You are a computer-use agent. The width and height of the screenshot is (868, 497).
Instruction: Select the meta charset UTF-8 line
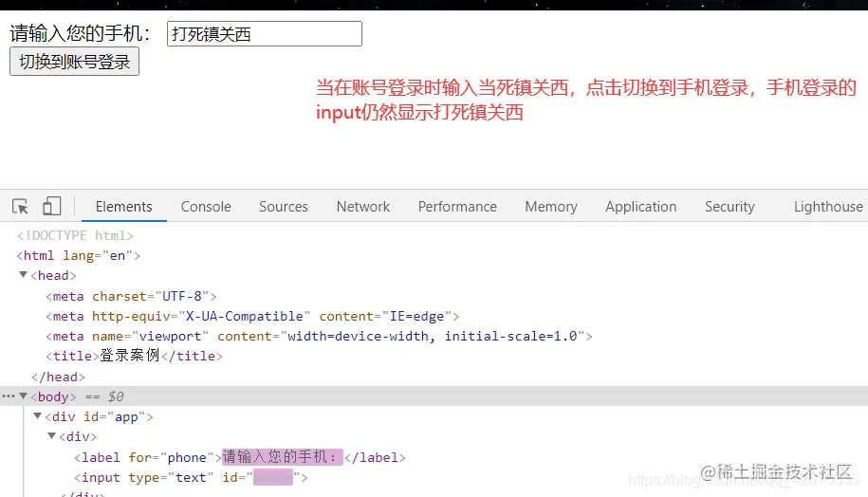(131, 297)
